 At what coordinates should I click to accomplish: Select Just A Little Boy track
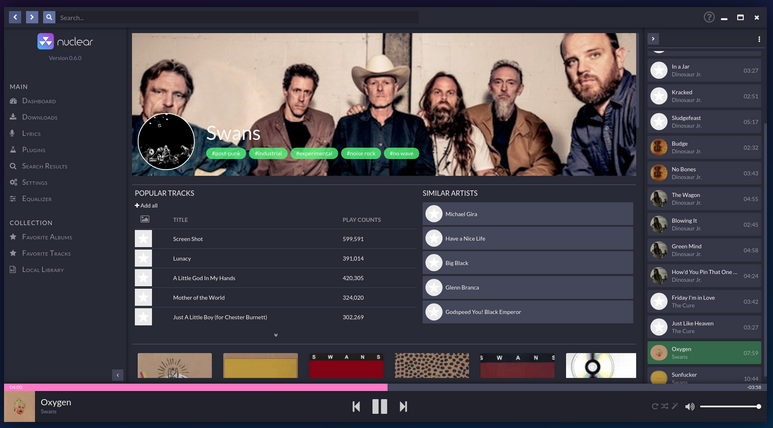(275, 317)
